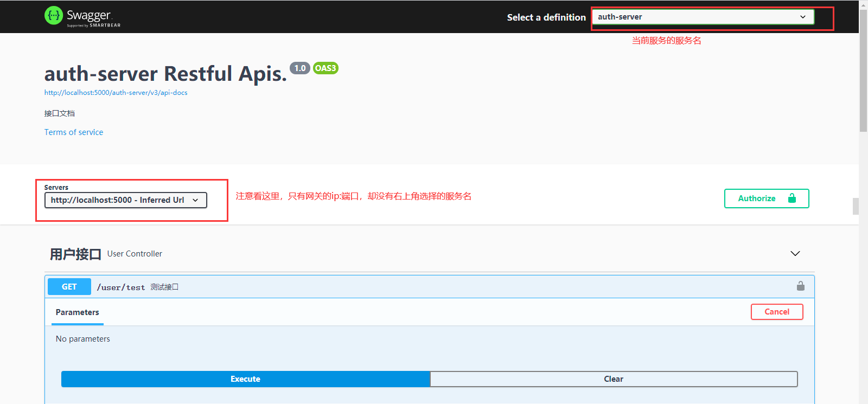Click the Authorize button
This screenshot has height=404, width=868.
(767, 198)
